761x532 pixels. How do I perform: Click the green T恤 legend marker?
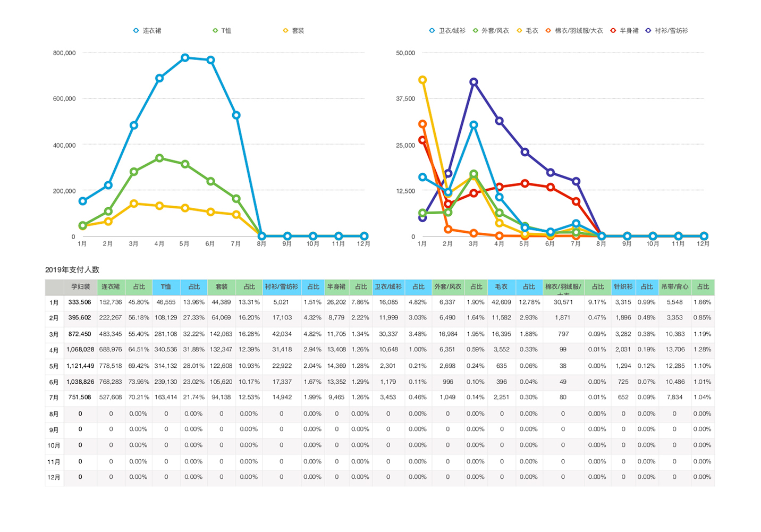click(215, 31)
